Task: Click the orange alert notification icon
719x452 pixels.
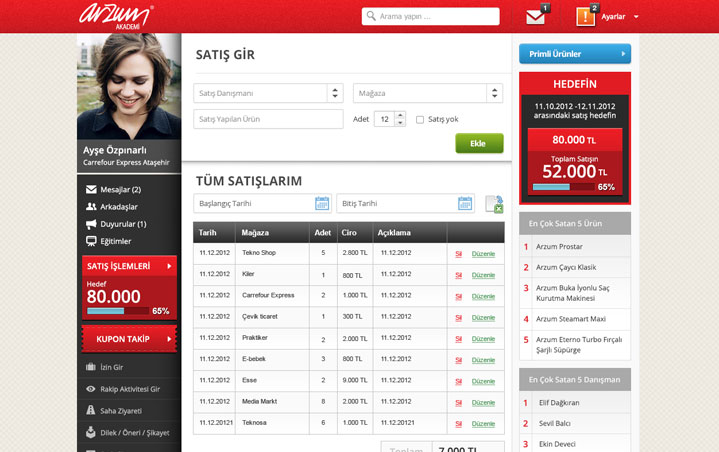Action: tap(585, 16)
